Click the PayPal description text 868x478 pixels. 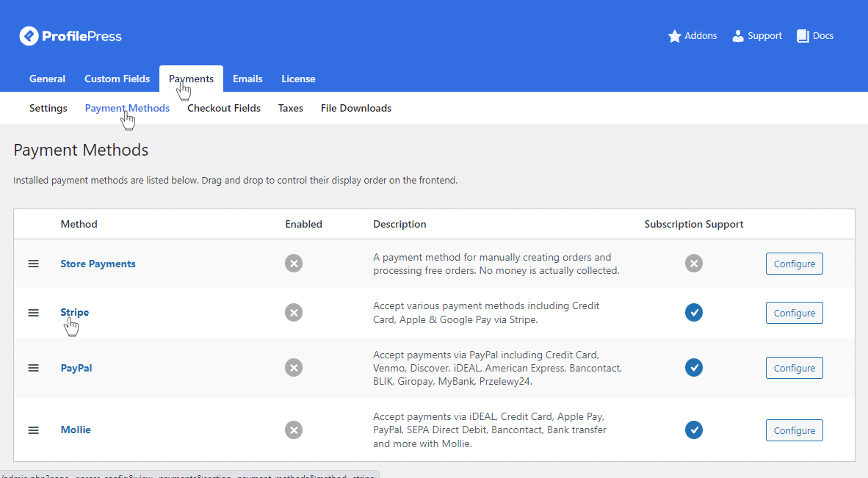tap(497, 368)
